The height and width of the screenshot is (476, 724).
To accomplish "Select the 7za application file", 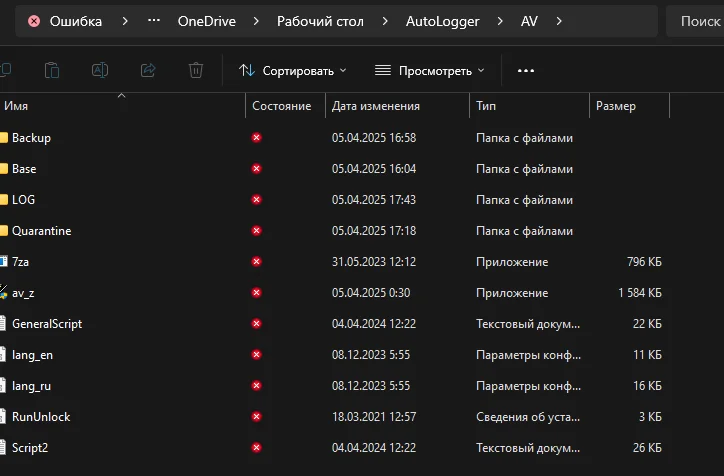I will [335, 261].
